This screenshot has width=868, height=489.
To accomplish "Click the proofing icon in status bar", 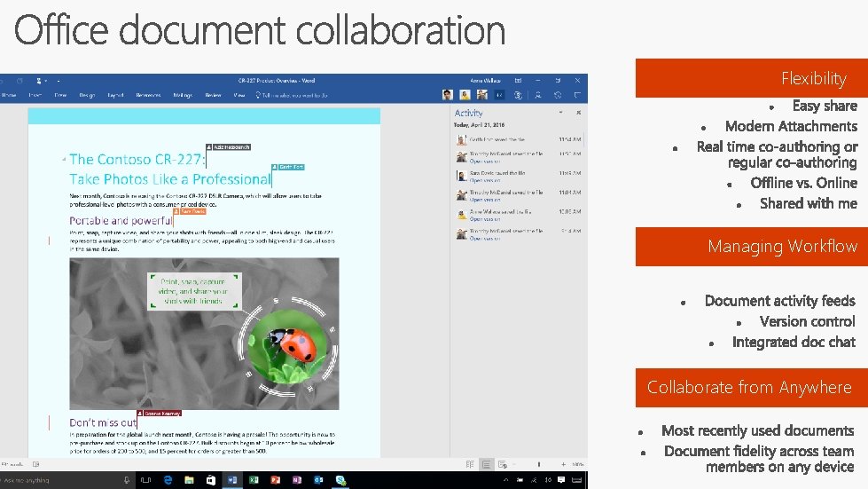I will click(36, 465).
